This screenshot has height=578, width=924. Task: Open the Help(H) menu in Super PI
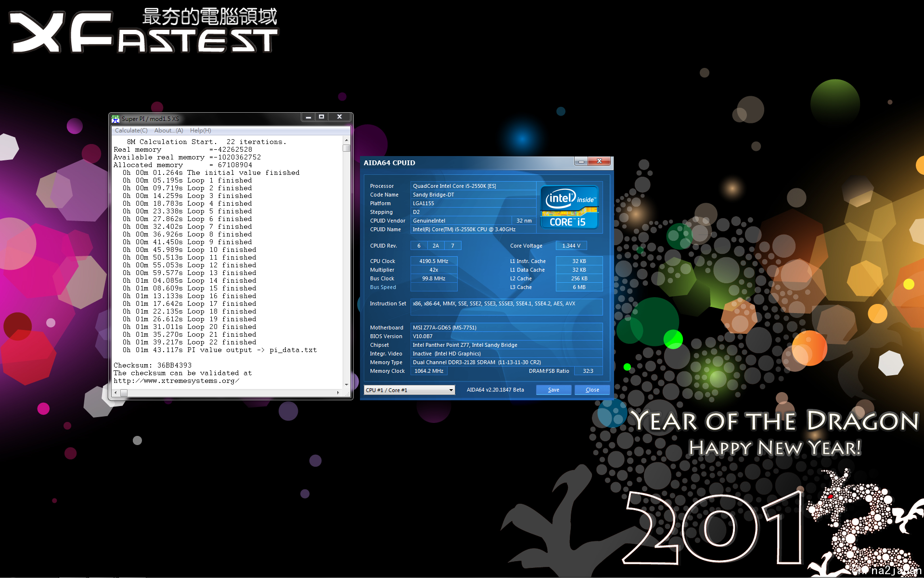[200, 131]
